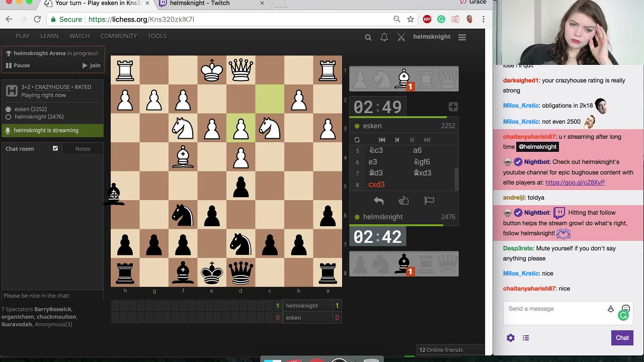The height and width of the screenshot is (362, 644).
Task: Open the TOOLS menu
Action: [157, 36]
